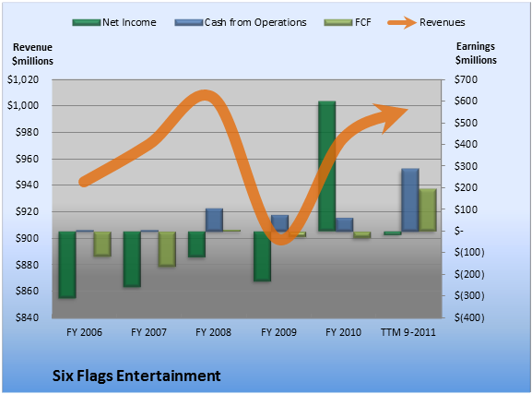Select the TTM 9-2011 FCF bar
This screenshot has width=532, height=394.
428,209
